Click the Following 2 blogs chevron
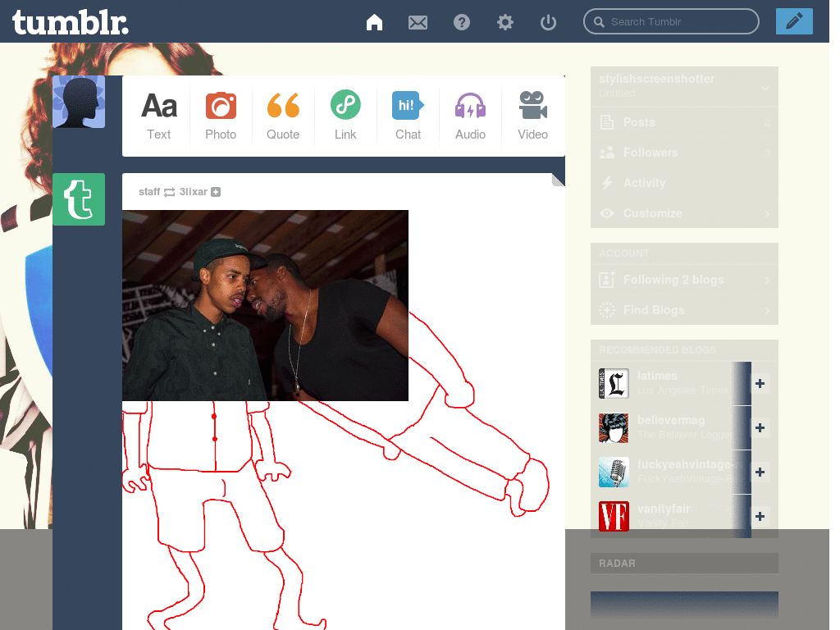The image size is (840, 630). coord(767,281)
